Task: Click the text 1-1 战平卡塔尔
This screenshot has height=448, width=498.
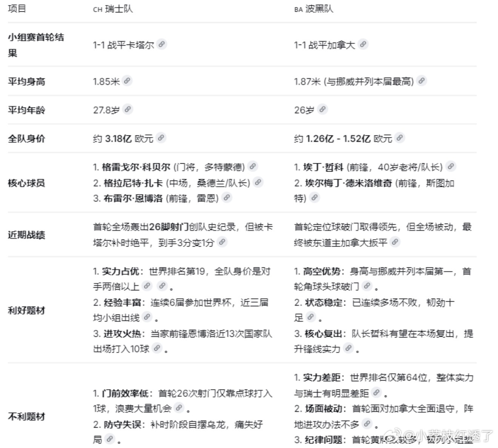Action: pos(124,45)
